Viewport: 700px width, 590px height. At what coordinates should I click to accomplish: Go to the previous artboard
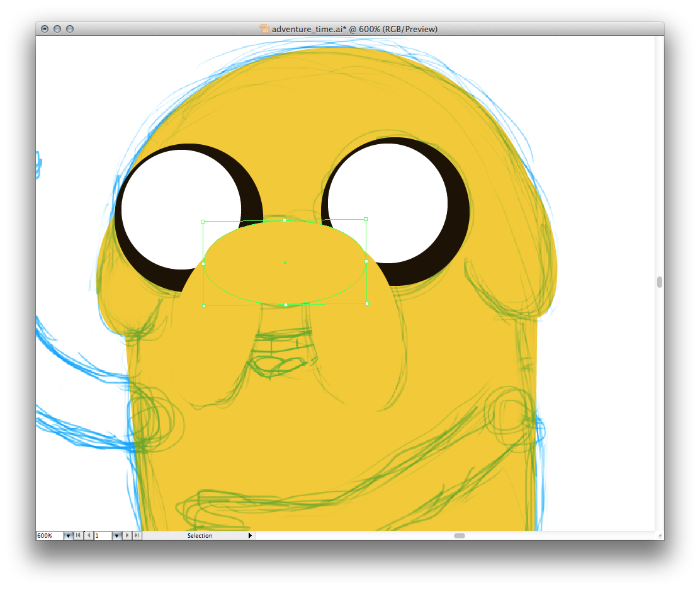click(x=89, y=536)
